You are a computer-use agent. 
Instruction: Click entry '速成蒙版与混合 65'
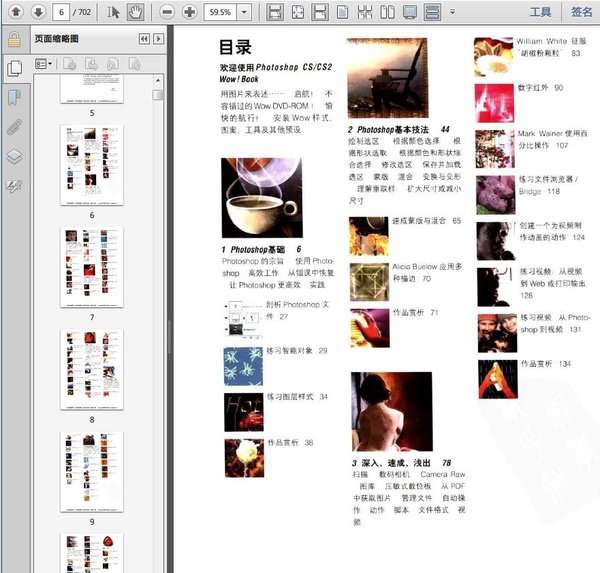(x=427, y=221)
